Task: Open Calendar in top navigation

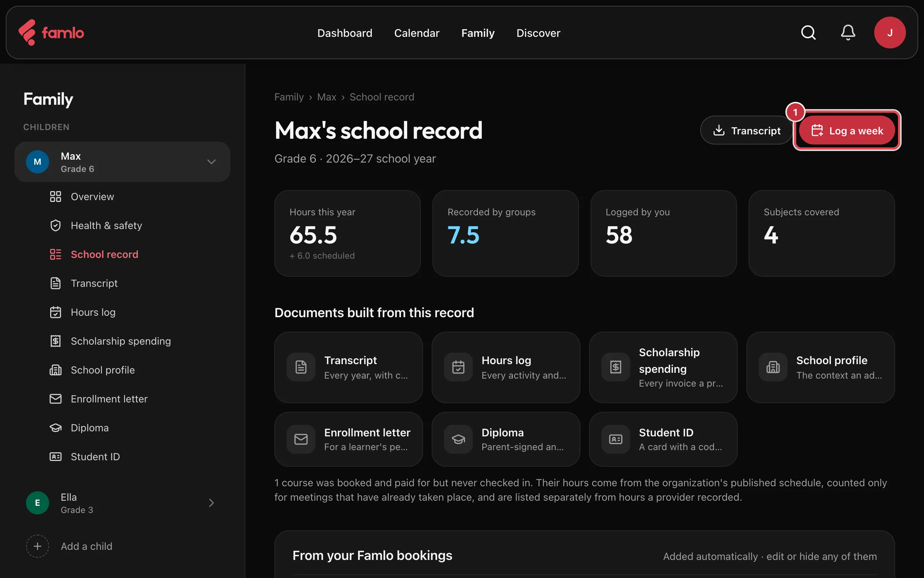Action: (417, 33)
